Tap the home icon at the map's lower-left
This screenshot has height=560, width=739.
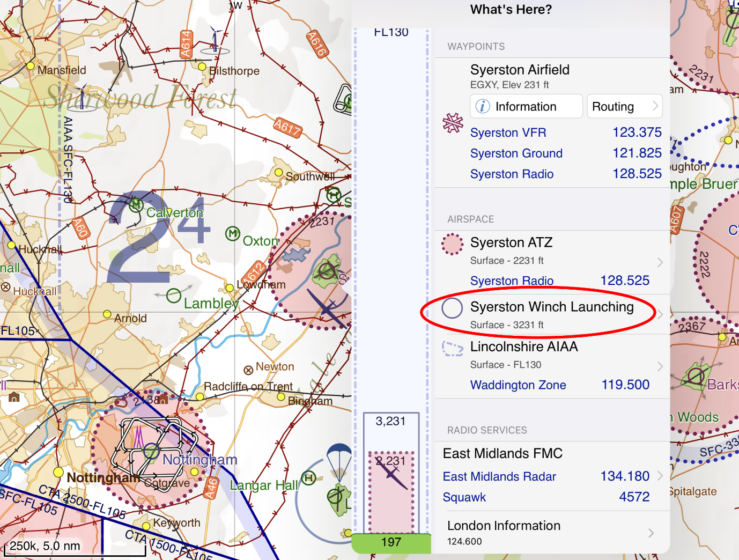point(13,397)
